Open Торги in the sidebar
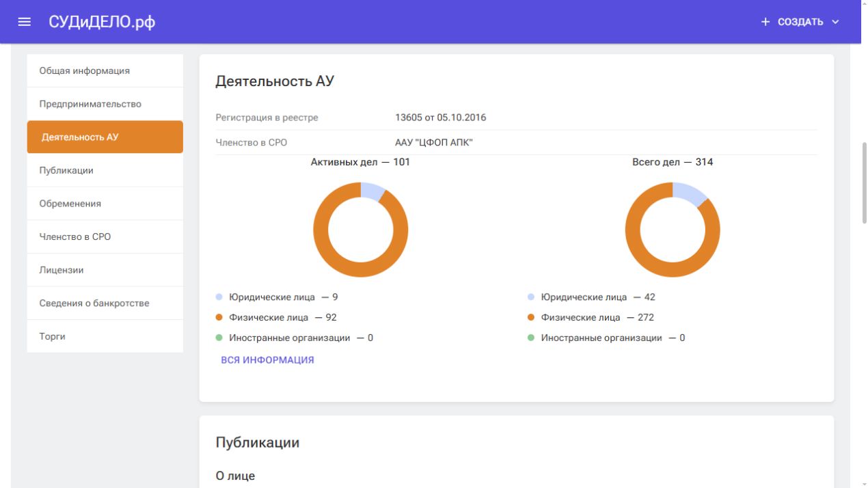The image size is (868, 488). click(105, 336)
